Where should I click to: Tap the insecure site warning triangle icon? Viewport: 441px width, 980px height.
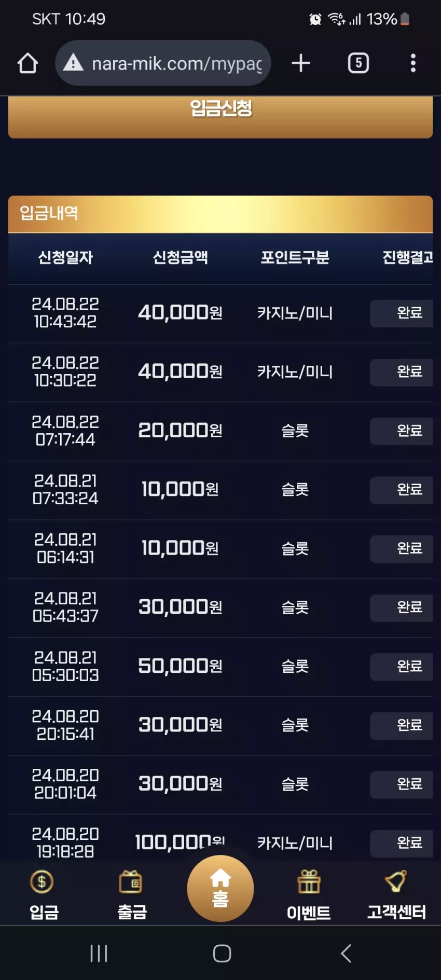73,63
